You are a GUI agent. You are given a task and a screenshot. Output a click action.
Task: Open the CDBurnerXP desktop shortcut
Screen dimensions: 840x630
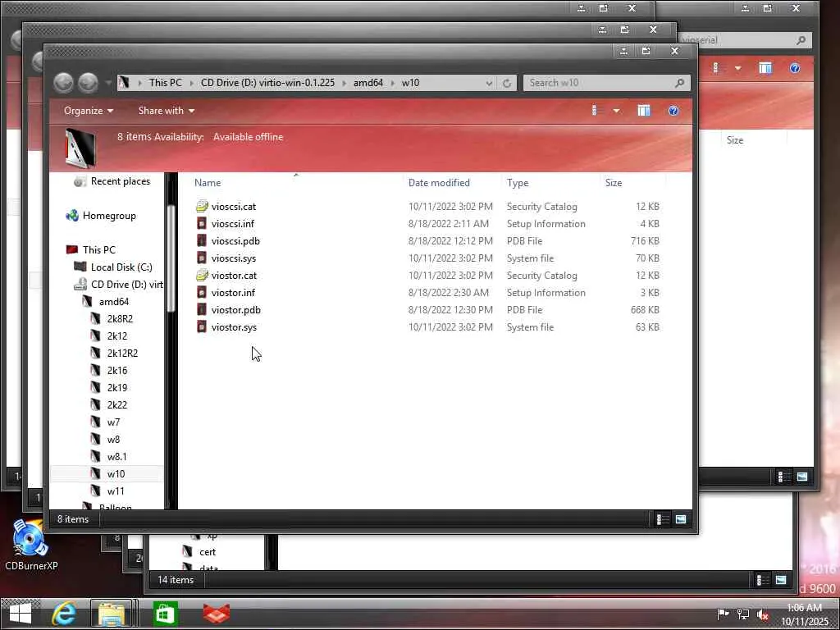coord(30,545)
